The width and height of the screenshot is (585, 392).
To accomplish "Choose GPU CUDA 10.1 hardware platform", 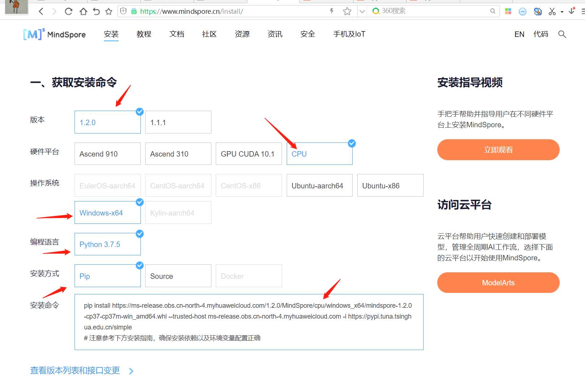I will click(x=249, y=154).
